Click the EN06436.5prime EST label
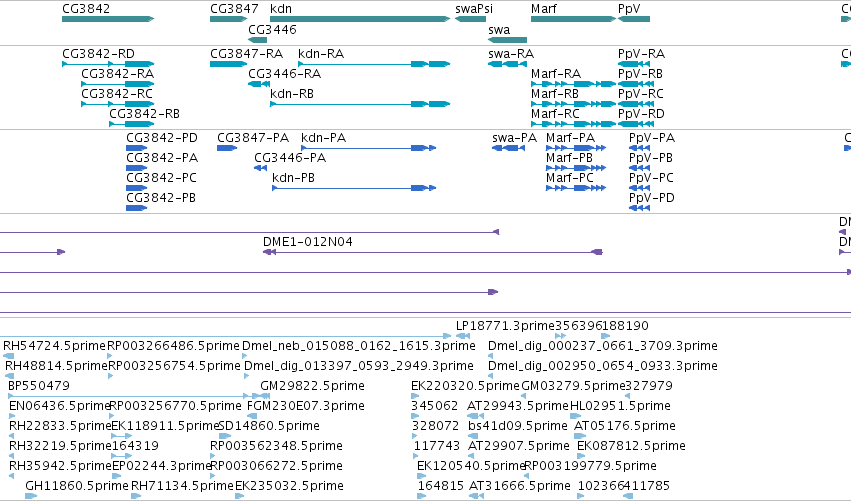 (60, 406)
